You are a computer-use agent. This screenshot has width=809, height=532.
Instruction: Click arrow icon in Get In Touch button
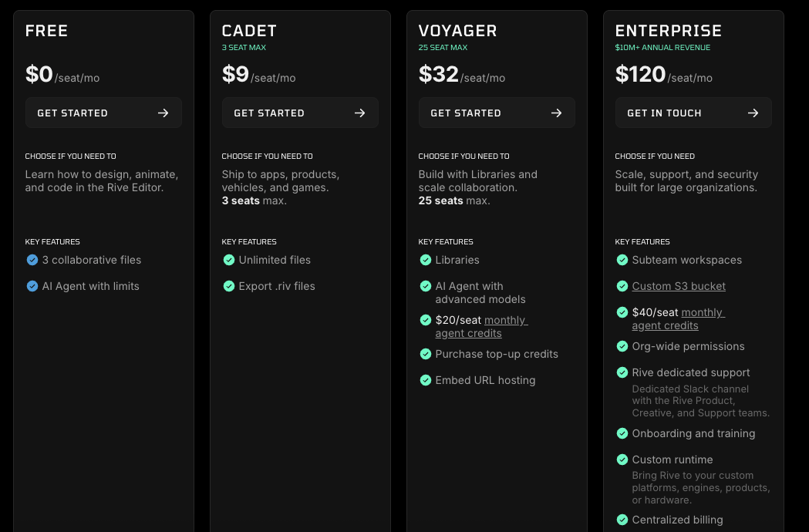point(753,113)
